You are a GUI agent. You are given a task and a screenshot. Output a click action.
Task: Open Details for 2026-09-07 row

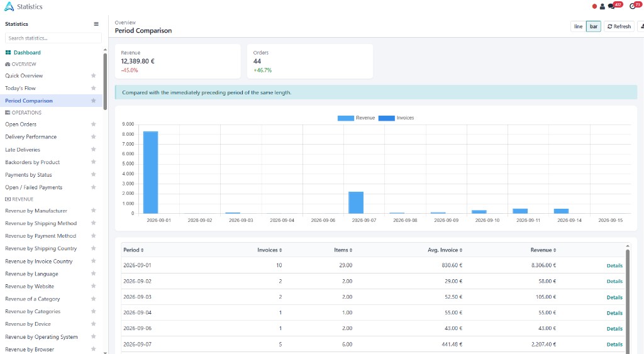pyautogui.click(x=614, y=345)
